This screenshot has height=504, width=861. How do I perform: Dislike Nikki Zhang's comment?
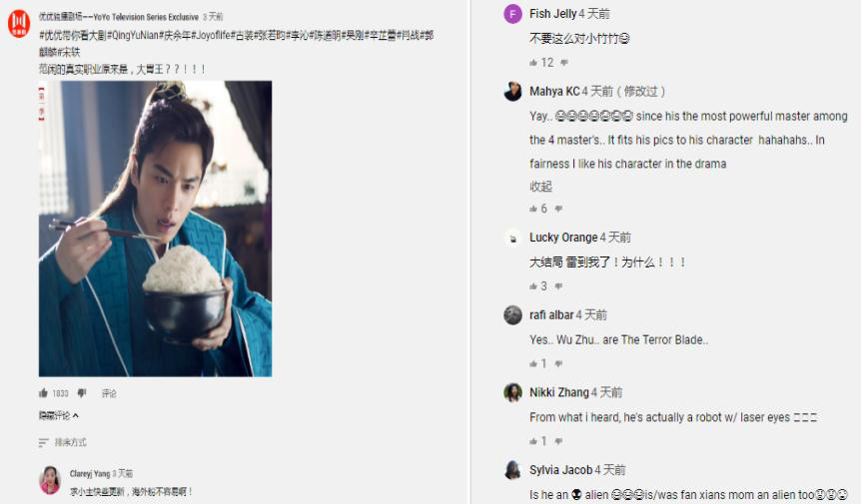pos(558,441)
